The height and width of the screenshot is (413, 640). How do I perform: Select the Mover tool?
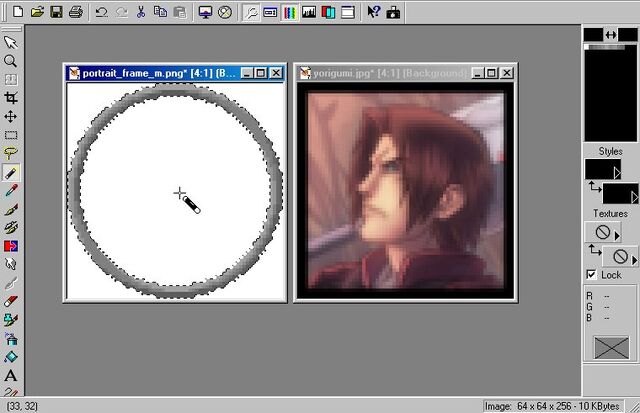point(11,116)
